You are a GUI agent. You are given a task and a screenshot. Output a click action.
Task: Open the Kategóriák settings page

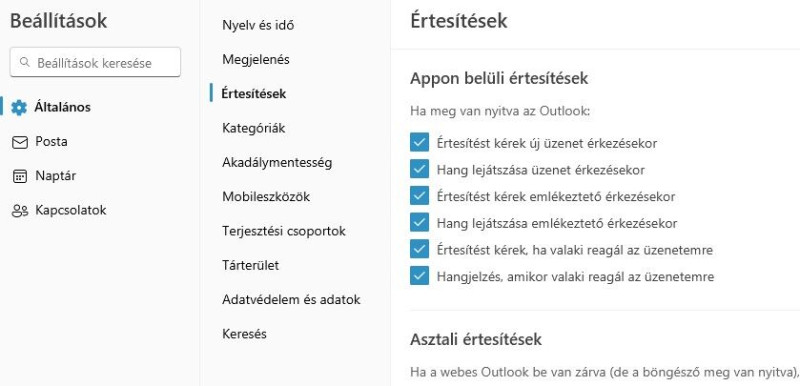pyautogui.click(x=254, y=128)
